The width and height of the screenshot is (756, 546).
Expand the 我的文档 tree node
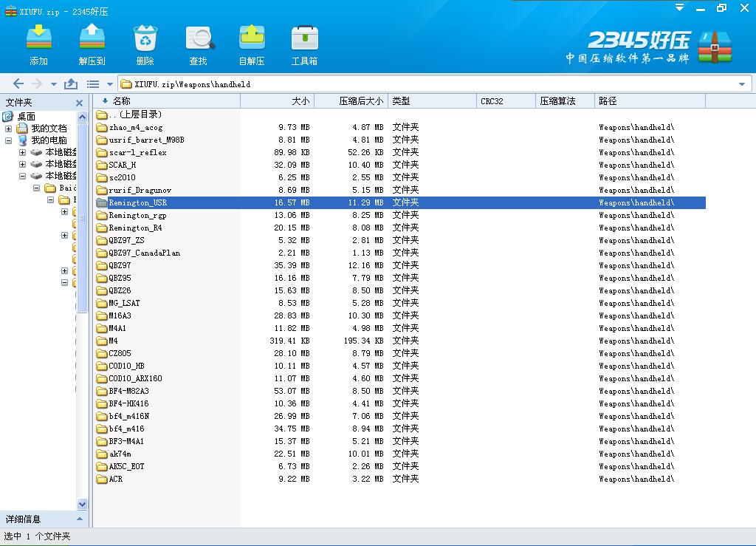pyautogui.click(x=9, y=129)
